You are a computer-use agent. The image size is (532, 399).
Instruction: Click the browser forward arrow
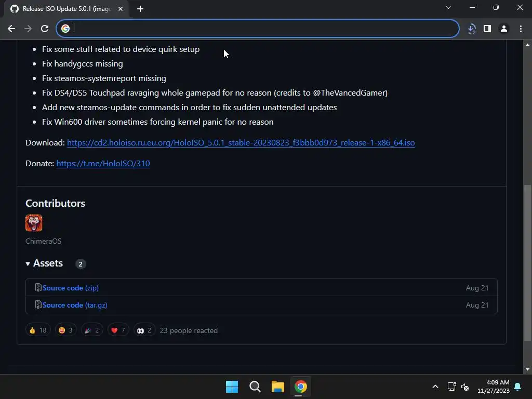click(28, 29)
